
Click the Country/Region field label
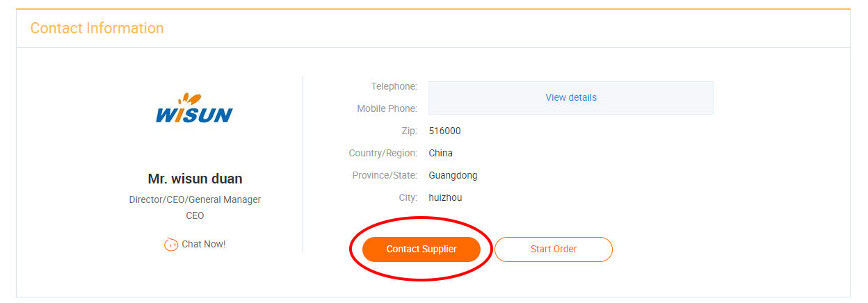(x=383, y=154)
